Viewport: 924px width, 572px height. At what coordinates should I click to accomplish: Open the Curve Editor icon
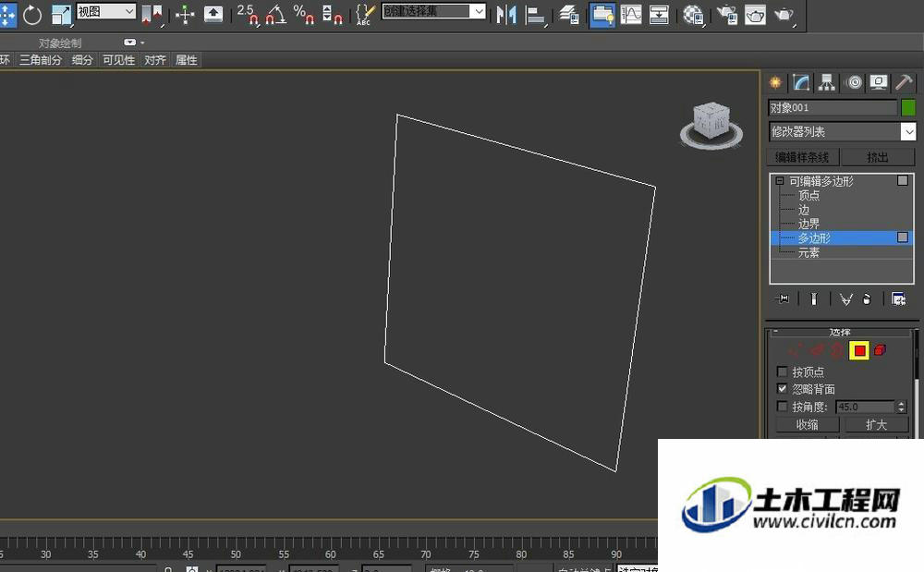pyautogui.click(x=630, y=15)
